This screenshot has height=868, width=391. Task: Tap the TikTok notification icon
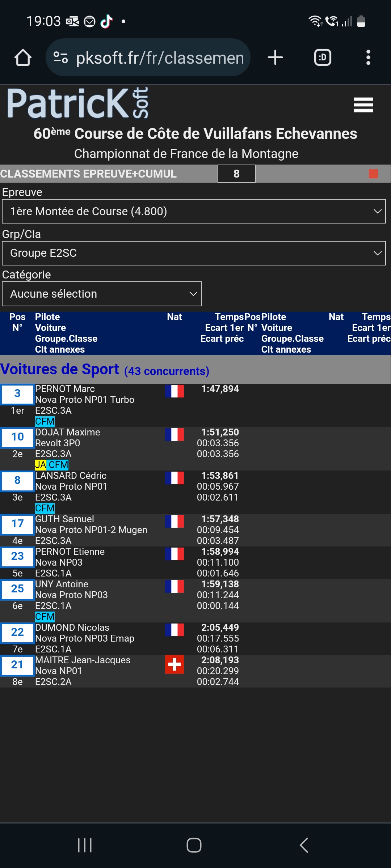106,21
